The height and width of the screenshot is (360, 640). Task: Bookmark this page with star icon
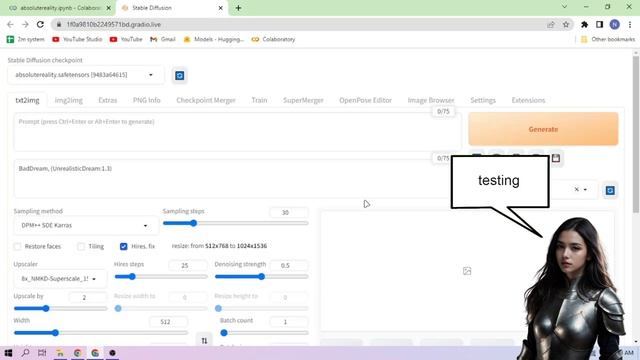tap(566, 24)
